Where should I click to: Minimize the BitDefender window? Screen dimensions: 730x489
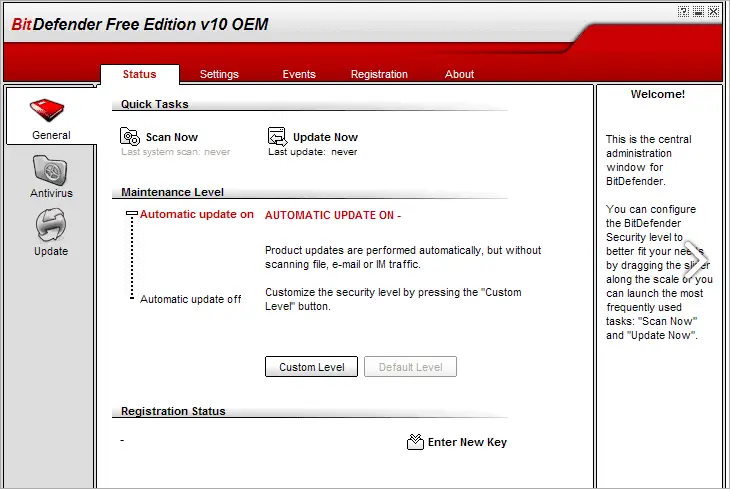(698, 11)
